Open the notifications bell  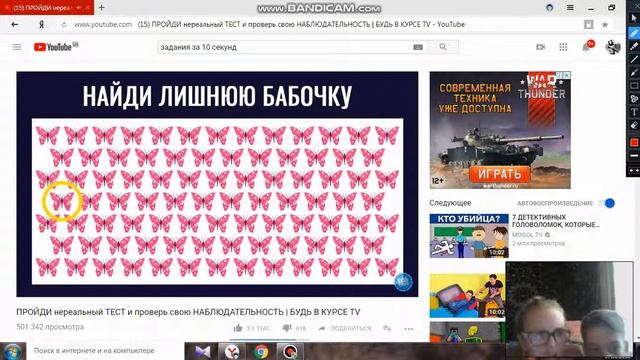(587, 47)
